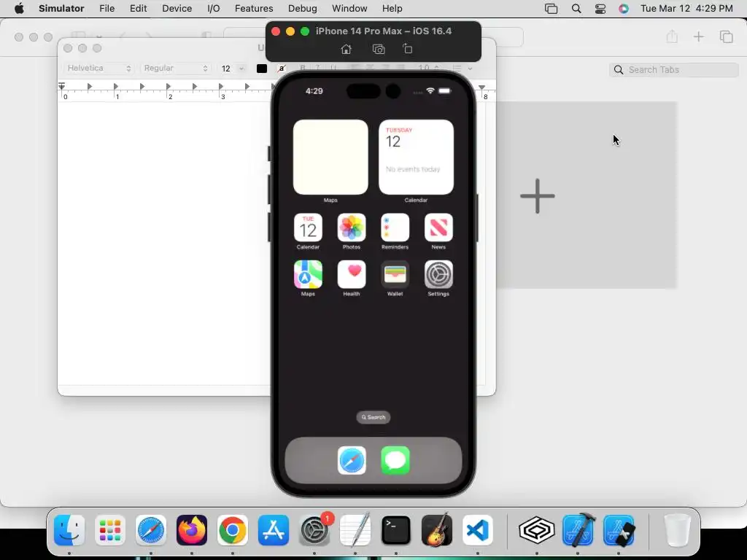Open the I/O menu
Screen dimensions: 747x560
tap(214, 9)
